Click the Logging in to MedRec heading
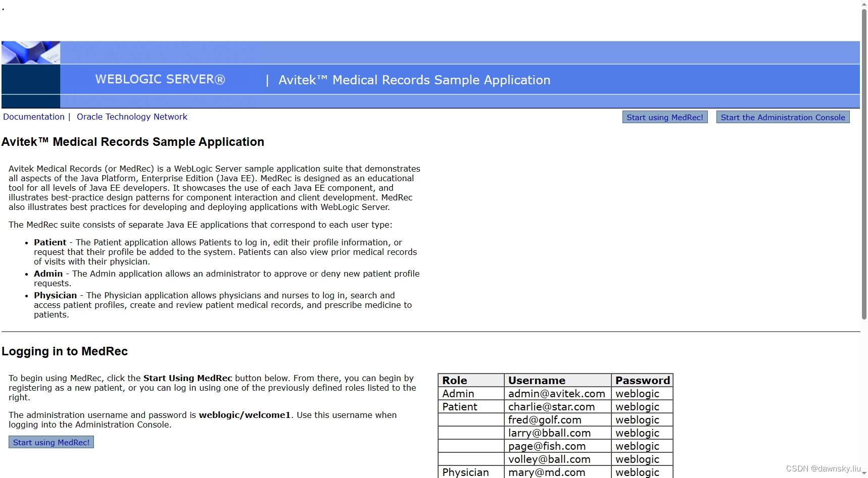This screenshot has width=868, height=478. pos(65,351)
